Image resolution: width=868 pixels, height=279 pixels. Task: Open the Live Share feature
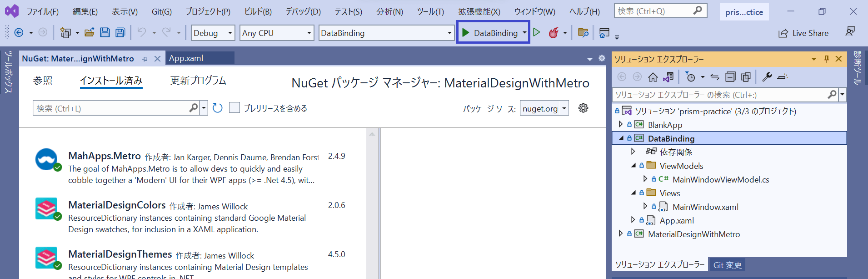(x=803, y=33)
